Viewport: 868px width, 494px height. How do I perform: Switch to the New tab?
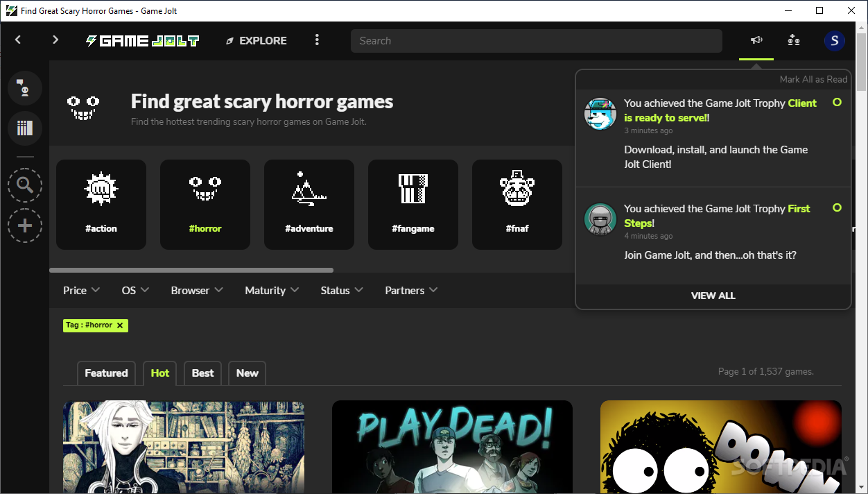coord(247,373)
